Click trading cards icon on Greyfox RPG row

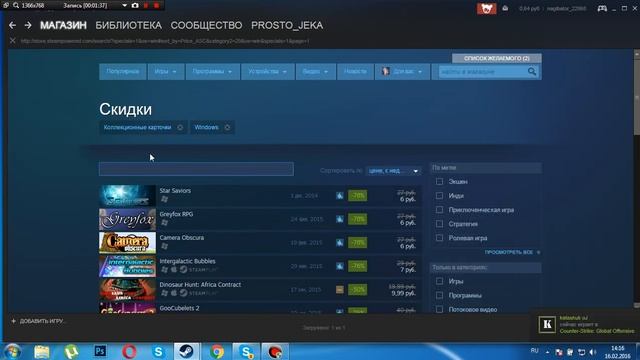(x=340, y=219)
